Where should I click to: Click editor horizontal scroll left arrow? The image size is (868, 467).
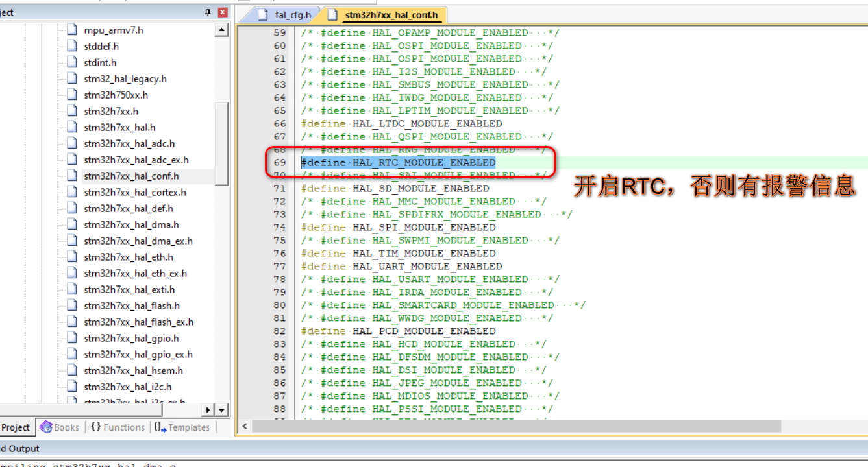245,427
